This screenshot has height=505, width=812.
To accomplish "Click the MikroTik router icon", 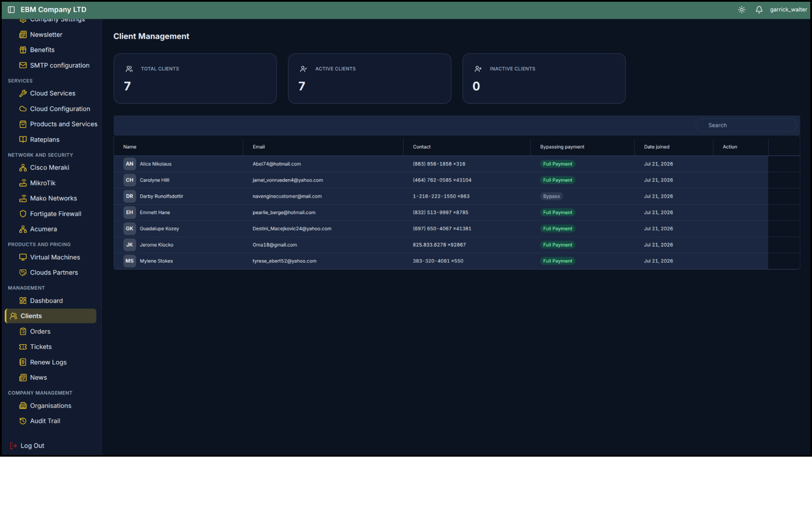I will (23, 183).
